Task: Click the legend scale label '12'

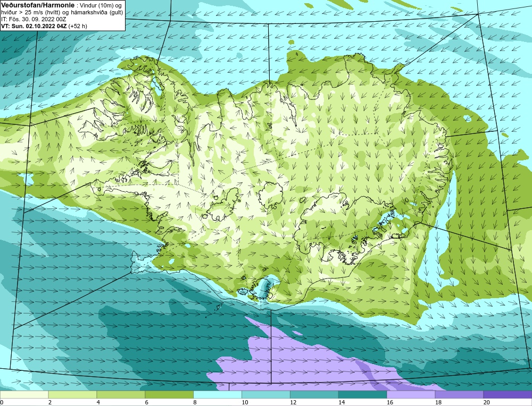Action: pyautogui.click(x=293, y=402)
